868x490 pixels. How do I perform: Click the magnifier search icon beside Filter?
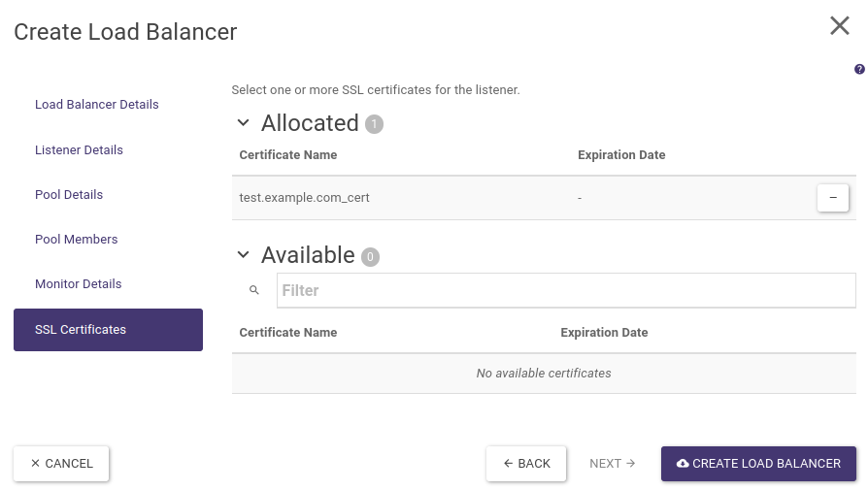(254, 290)
